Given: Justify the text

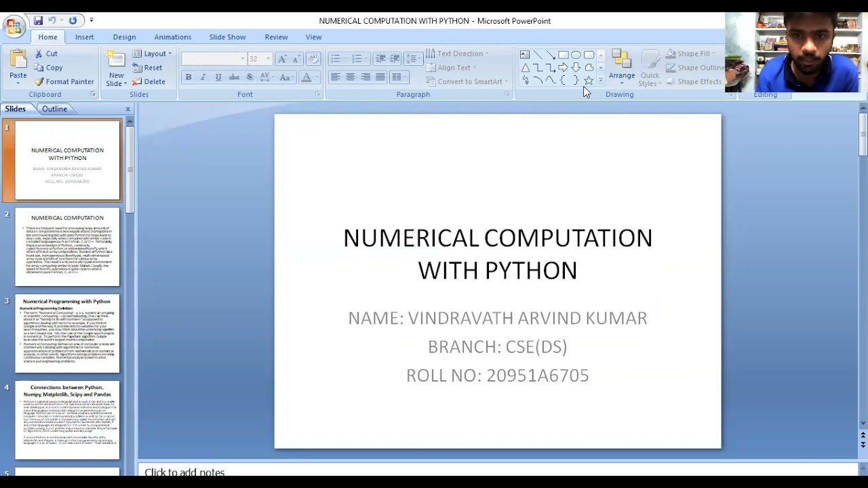Looking at the screenshot, I should 380,77.
